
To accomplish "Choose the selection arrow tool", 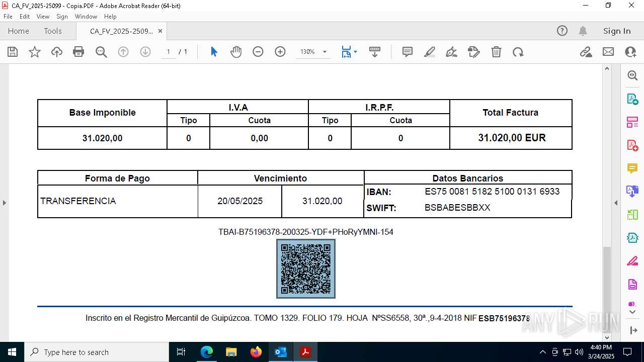I will (214, 52).
